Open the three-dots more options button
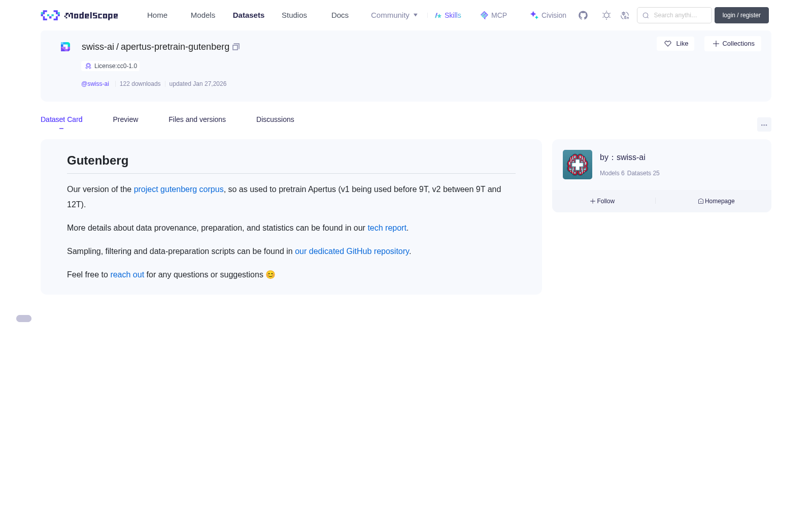 tap(764, 124)
